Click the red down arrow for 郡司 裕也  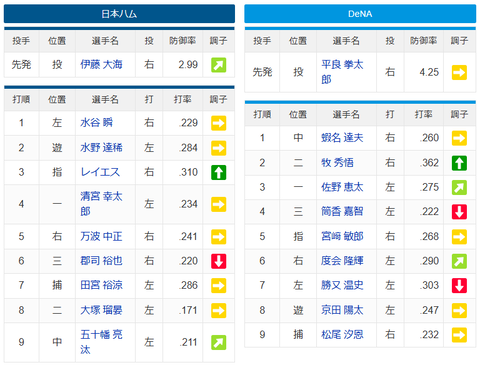[219, 261]
